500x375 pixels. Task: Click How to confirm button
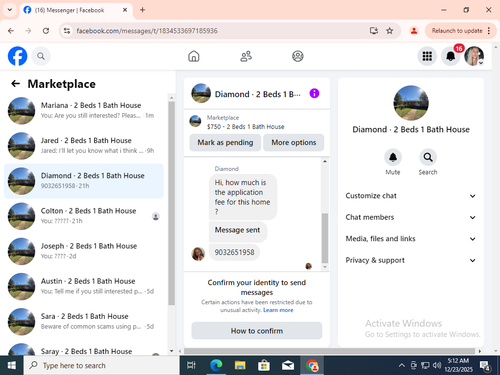click(257, 331)
